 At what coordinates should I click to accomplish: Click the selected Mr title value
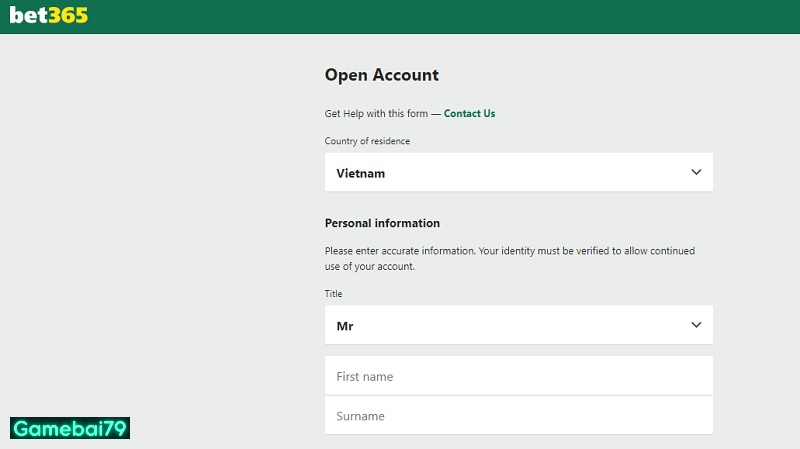click(x=345, y=326)
